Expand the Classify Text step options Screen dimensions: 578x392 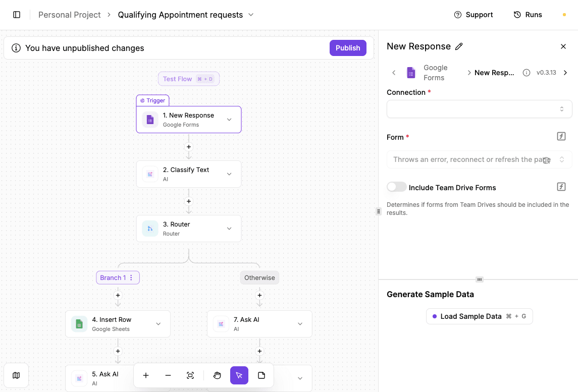click(230, 174)
